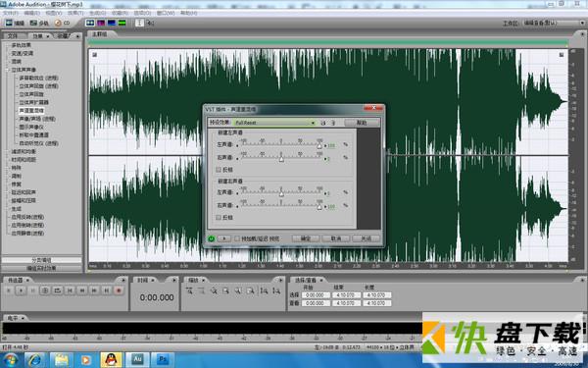Select the waveform display icon
This screenshot has width=588, height=368.
90,23
